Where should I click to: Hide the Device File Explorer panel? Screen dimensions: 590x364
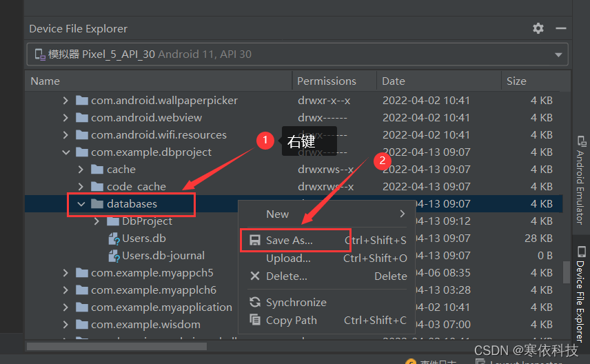(560, 28)
